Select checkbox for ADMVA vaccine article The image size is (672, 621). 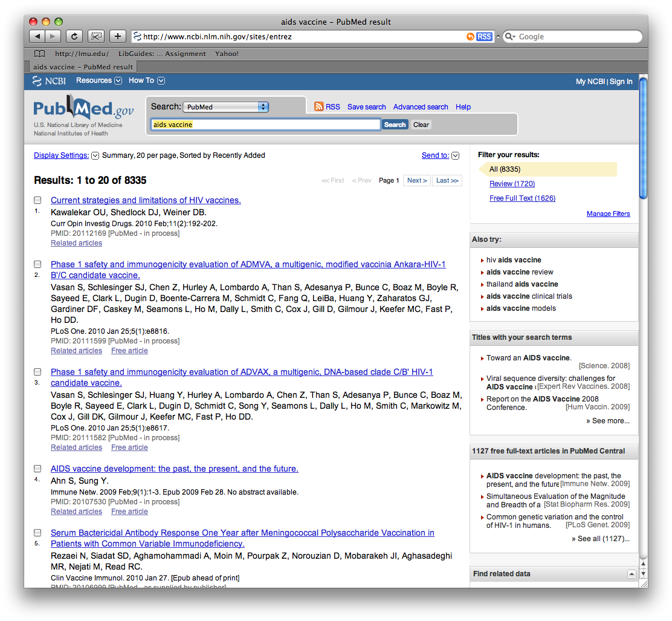click(x=37, y=264)
